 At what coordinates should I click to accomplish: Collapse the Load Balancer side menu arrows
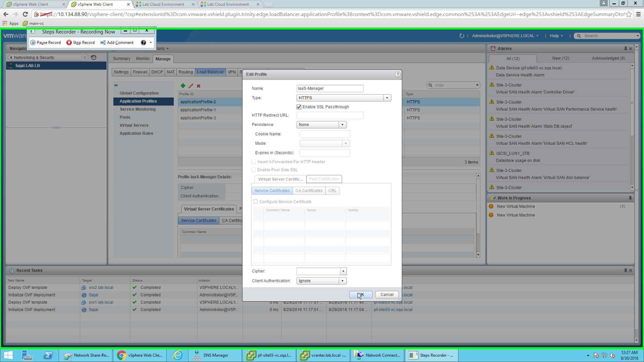(x=116, y=85)
